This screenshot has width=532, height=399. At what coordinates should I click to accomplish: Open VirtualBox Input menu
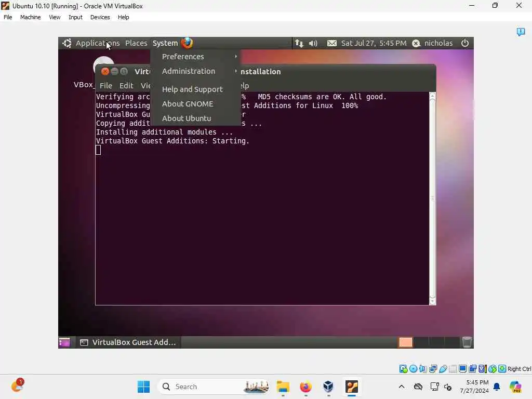coord(75,17)
